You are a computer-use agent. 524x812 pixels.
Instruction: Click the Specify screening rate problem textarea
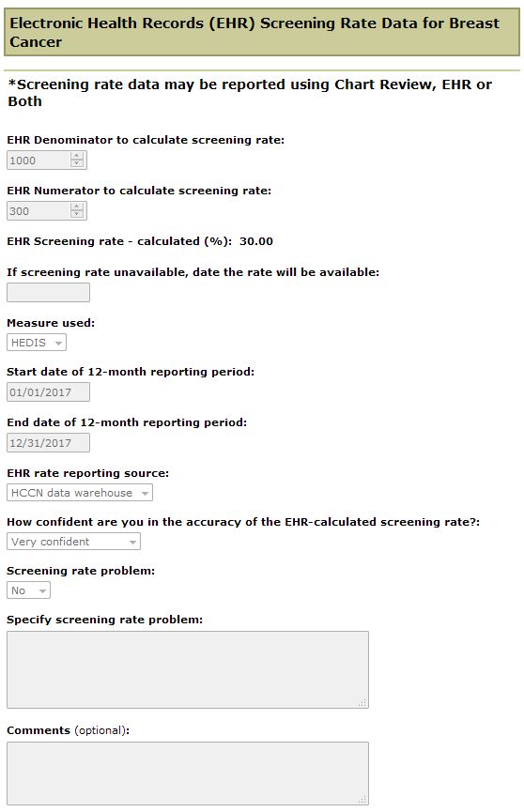tap(188, 669)
